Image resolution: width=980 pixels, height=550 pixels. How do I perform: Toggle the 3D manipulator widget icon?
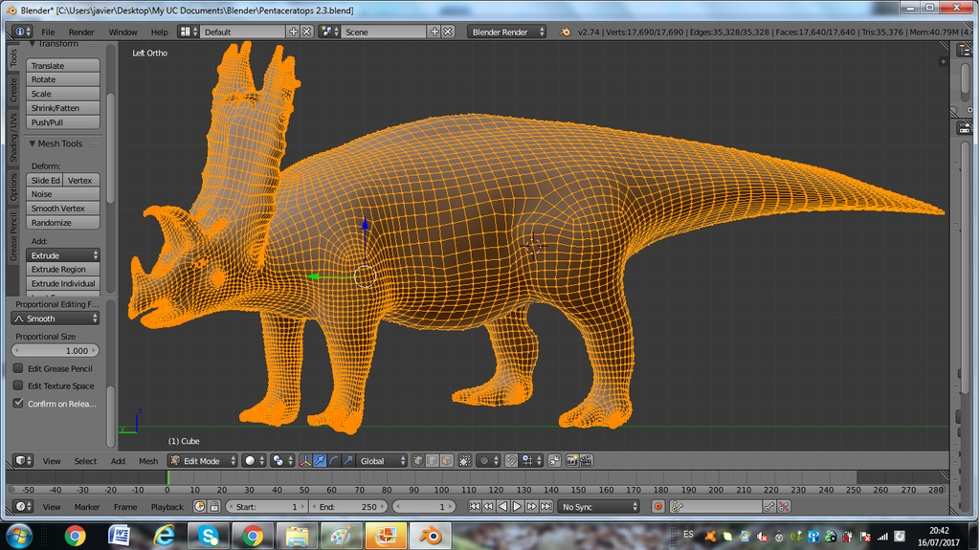click(x=305, y=461)
